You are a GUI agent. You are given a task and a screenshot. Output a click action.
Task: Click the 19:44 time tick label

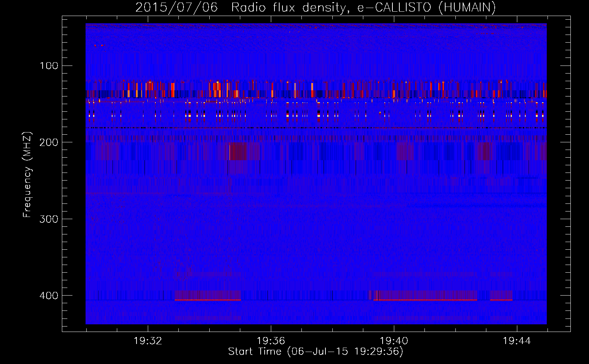517,341
